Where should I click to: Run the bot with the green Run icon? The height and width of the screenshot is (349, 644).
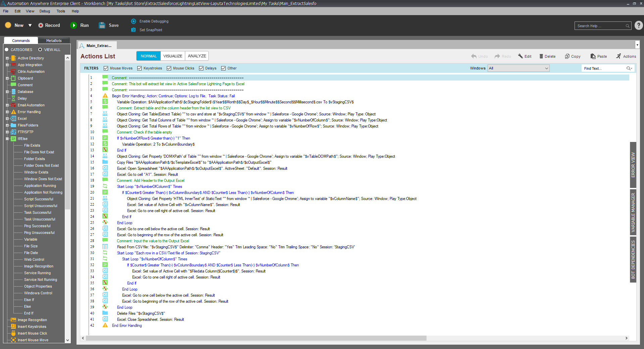tap(73, 25)
